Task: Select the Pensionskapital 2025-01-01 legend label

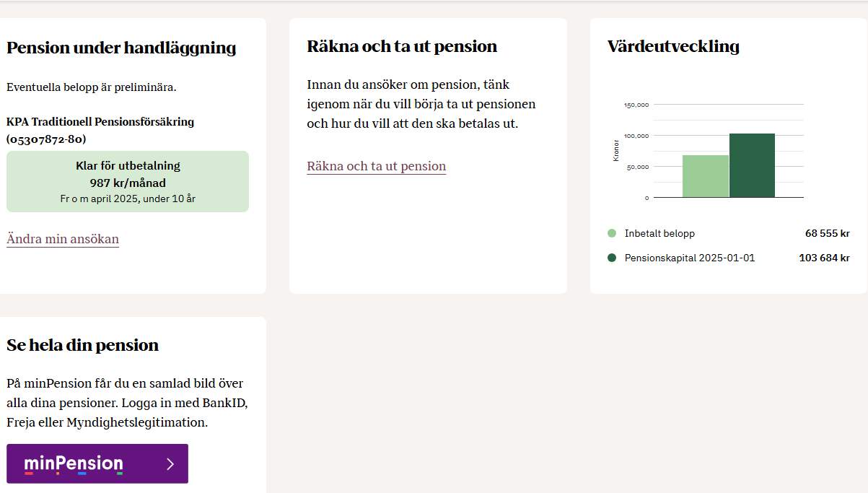Action: tap(690, 258)
